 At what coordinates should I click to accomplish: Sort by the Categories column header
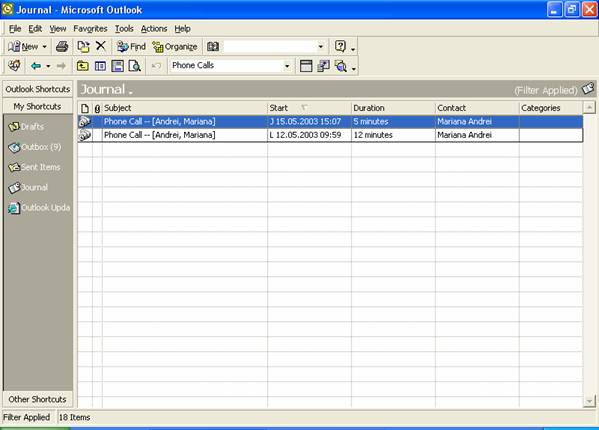tap(551, 108)
